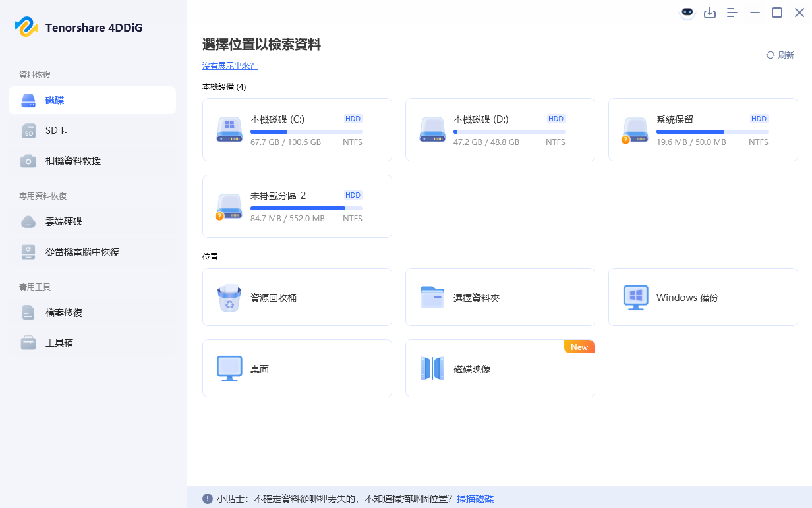Select the 本機磁碟 (C:) drive card
Viewport: 812px width, 508px height.
click(x=297, y=130)
